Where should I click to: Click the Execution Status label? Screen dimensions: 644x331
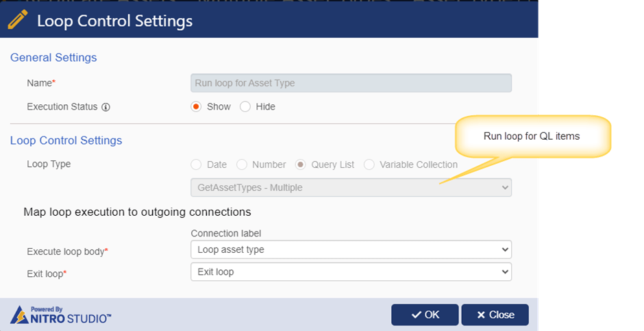[62, 107]
